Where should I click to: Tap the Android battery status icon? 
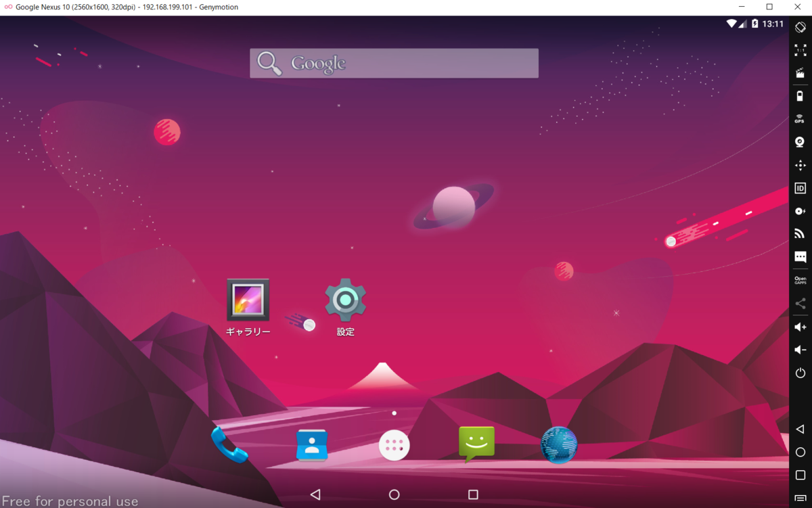coord(755,24)
